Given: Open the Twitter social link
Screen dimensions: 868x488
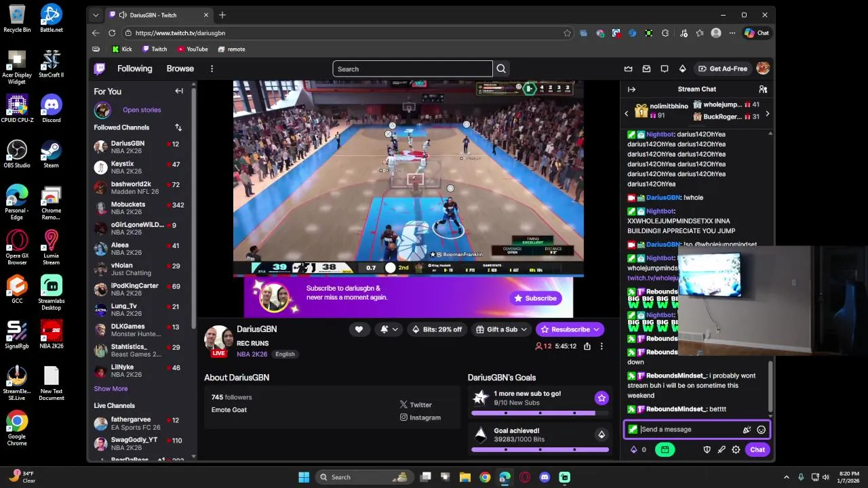Looking at the screenshot, I should point(416,405).
